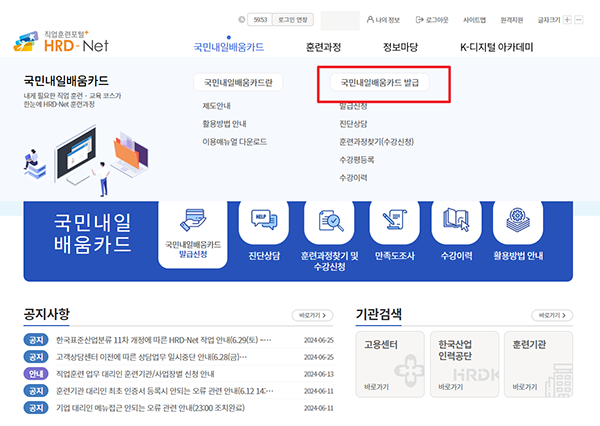Open notice 직업훈련 업무 대리인 신청 안내
600x426 pixels.
coord(135,374)
